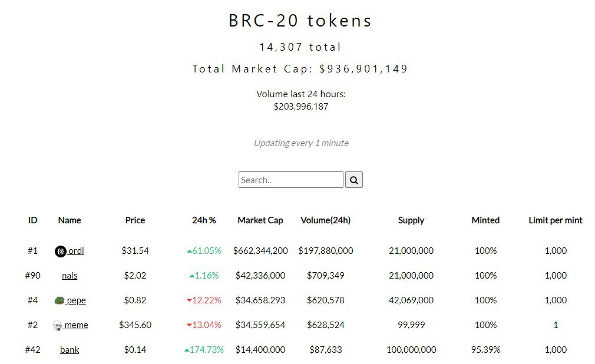Viewport: 595px width, 364px height.
Task: Open the pepe token link
Action: click(76, 300)
